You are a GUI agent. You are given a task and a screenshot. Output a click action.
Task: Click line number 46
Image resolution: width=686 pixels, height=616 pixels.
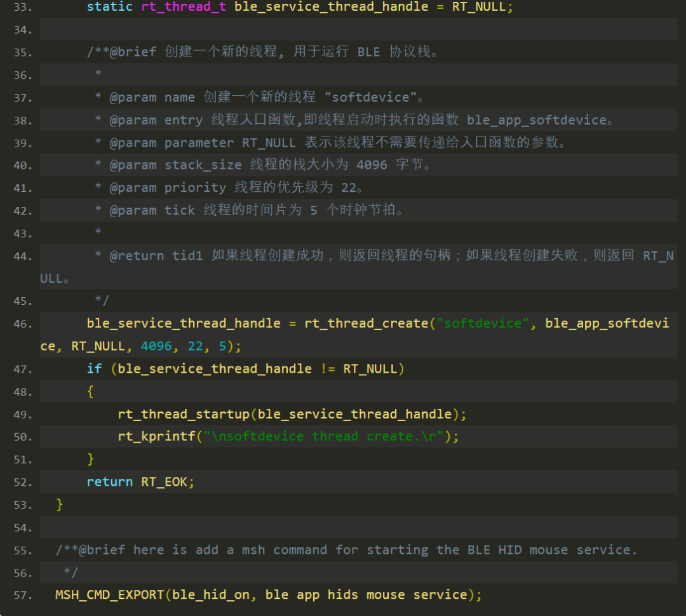tap(23, 324)
